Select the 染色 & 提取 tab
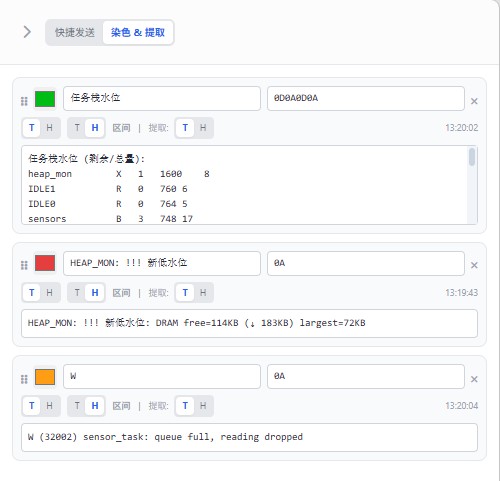The image size is (500, 481). click(x=138, y=32)
